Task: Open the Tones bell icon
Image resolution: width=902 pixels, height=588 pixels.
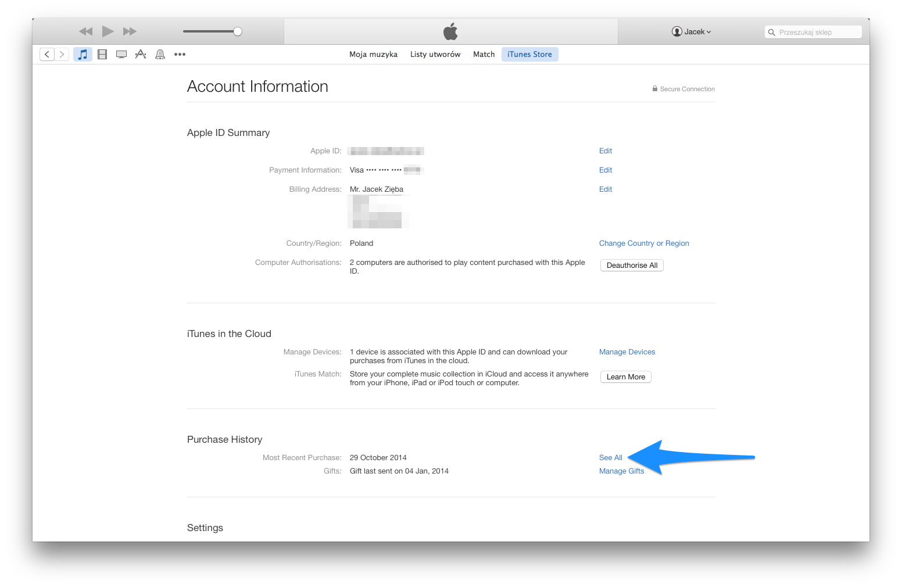Action: [160, 54]
